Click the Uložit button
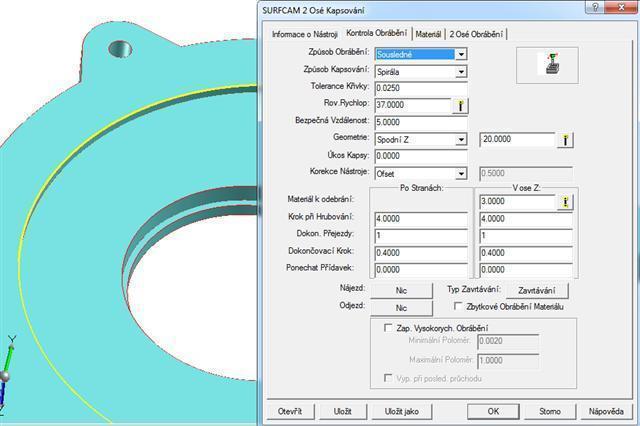This screenshot has height=426, width=640. [x=342, y=411]
